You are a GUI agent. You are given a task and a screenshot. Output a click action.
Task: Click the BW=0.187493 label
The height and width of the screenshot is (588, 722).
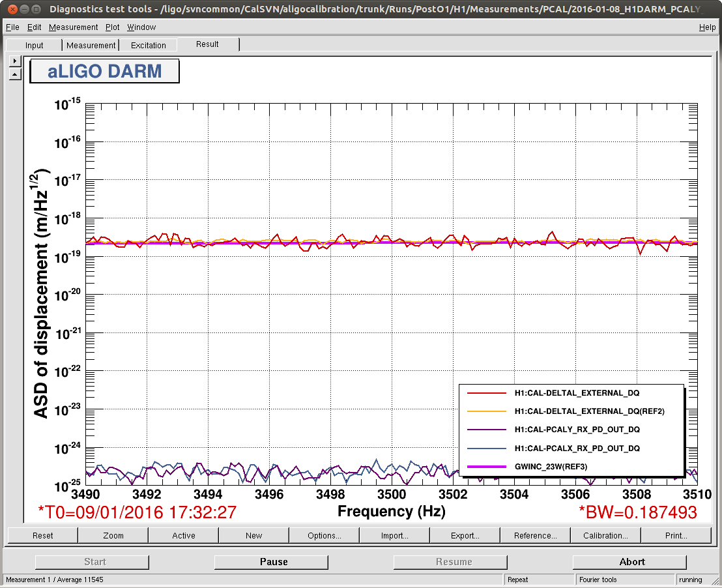coord(638,512)
